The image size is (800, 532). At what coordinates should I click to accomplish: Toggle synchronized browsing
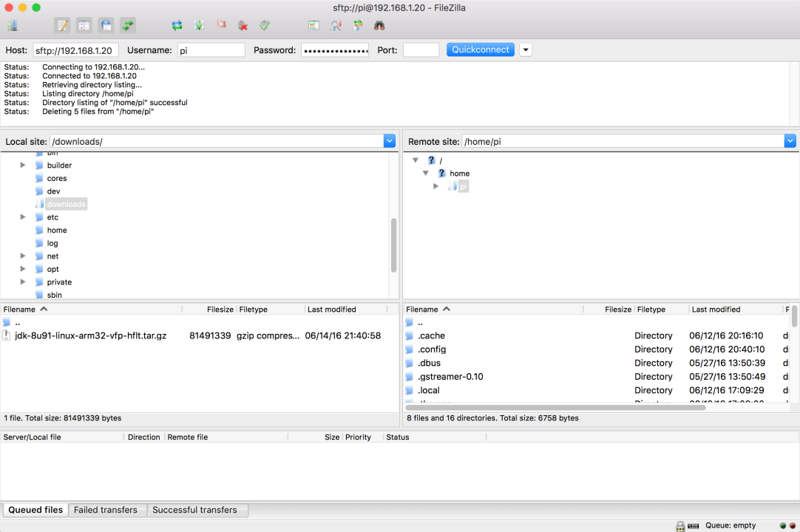point(358,25)
